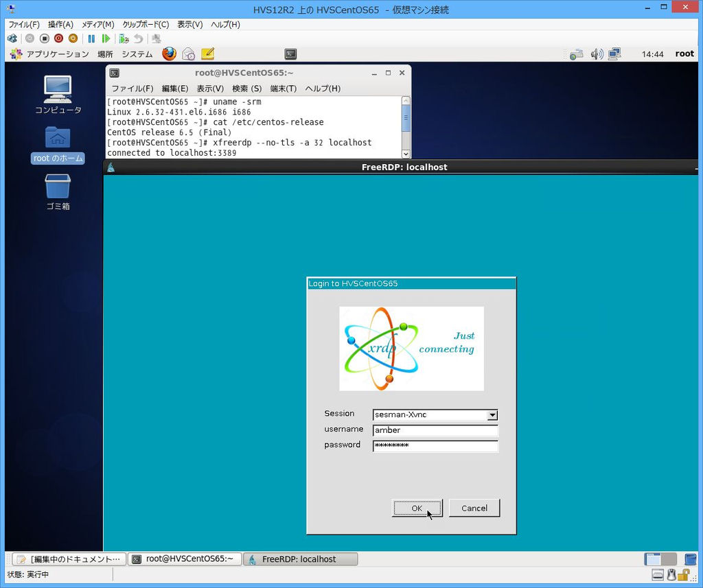
Task: Click the green Reset/Resume play icon
Action: click(x=106, y=38)
